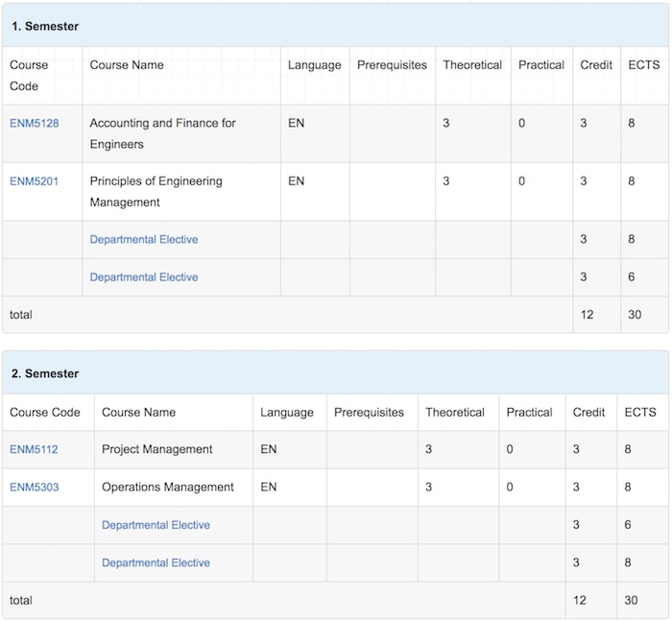Click the 2. Semester header
This screenshot has height=621, width=672.
click(45, 373)
